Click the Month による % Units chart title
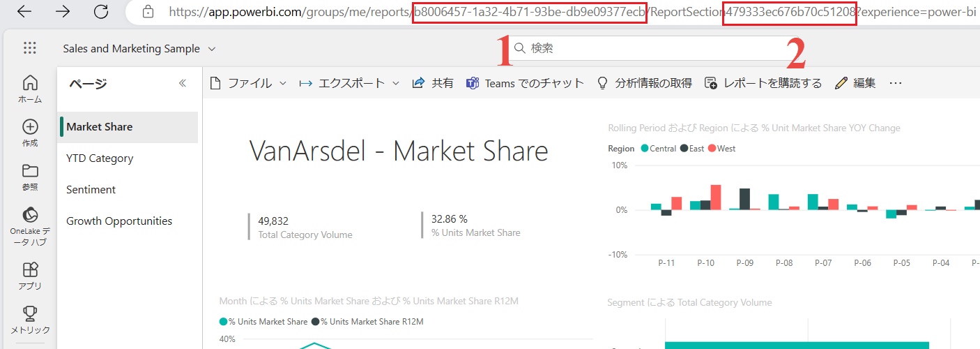The image size is (980, 349). [369, 301]
